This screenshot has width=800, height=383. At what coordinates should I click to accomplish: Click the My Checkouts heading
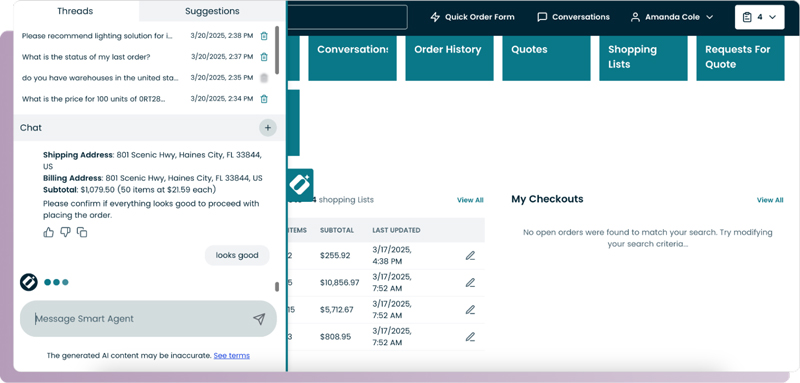click(x=547, y=199)
